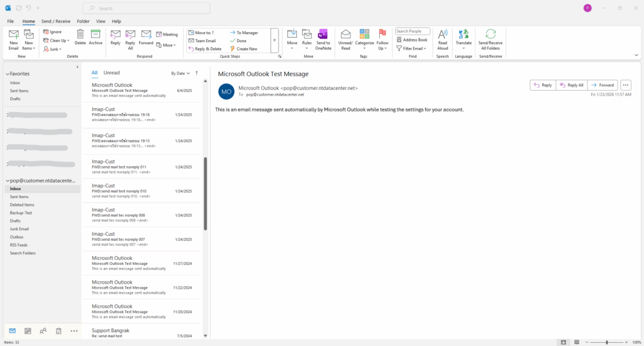644x346 pixels.
Task: Open the Calendar icon in bottom navigation
Action: click(x=28, y=331)
